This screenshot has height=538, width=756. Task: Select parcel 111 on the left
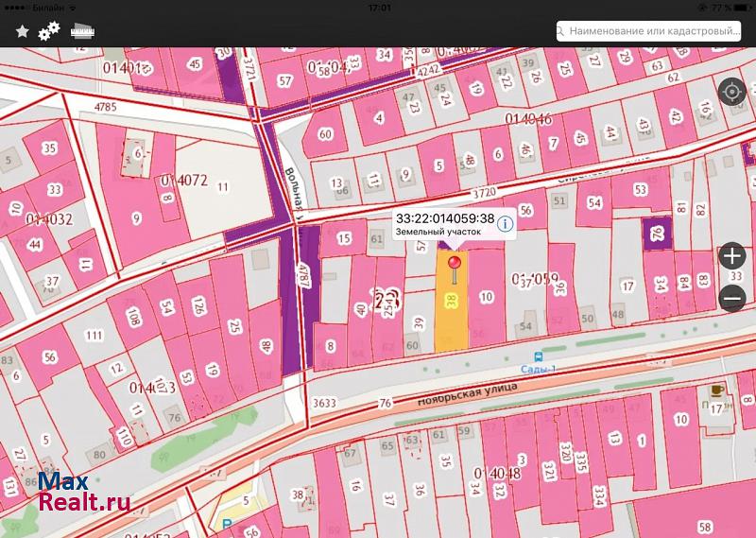pyautogui.click(x=93, y=336)
